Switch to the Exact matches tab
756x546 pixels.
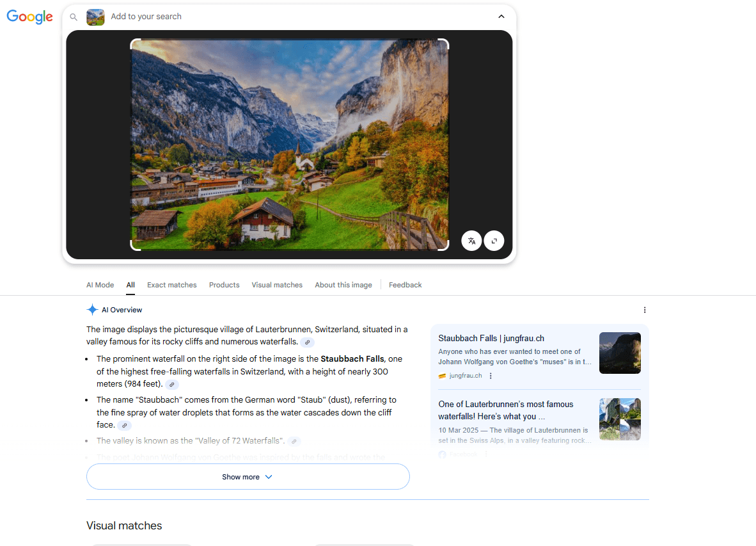171,285
